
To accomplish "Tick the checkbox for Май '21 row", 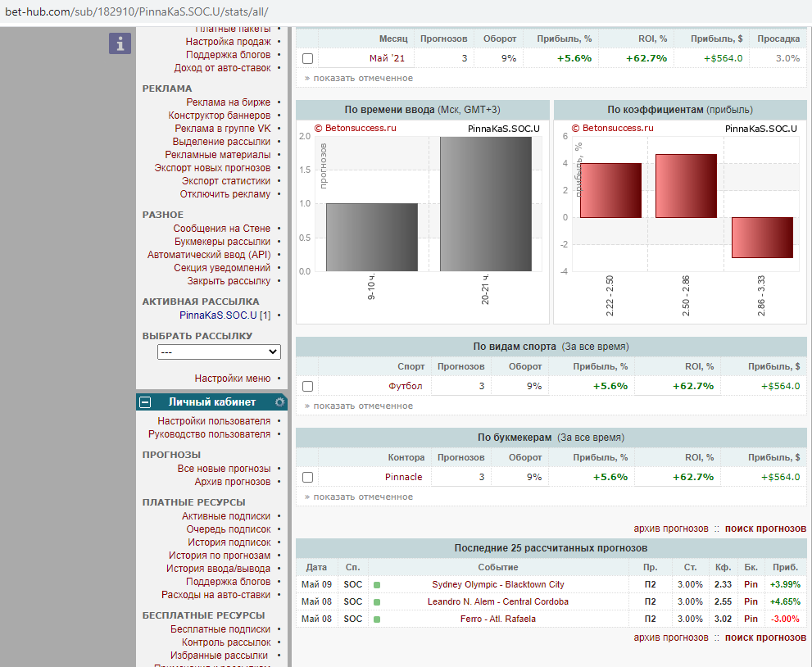I will tap(307, 58).
